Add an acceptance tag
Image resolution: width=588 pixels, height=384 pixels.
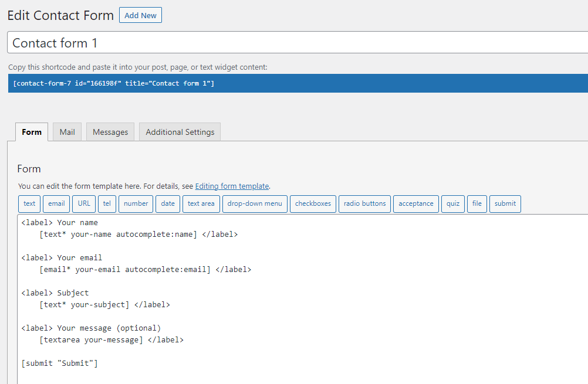coord(416,203)
